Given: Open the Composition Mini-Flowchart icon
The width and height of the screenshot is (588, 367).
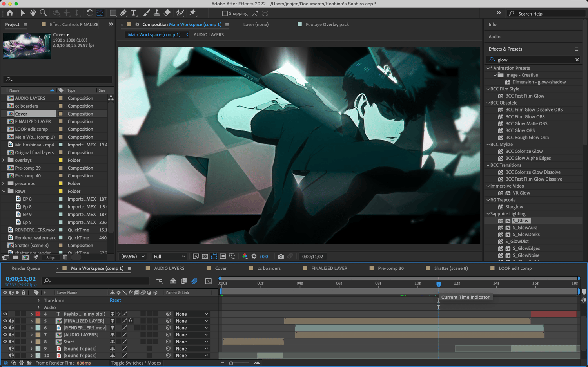Looking at the screenshot, I should pyautogui.click(x=159, y=281).
